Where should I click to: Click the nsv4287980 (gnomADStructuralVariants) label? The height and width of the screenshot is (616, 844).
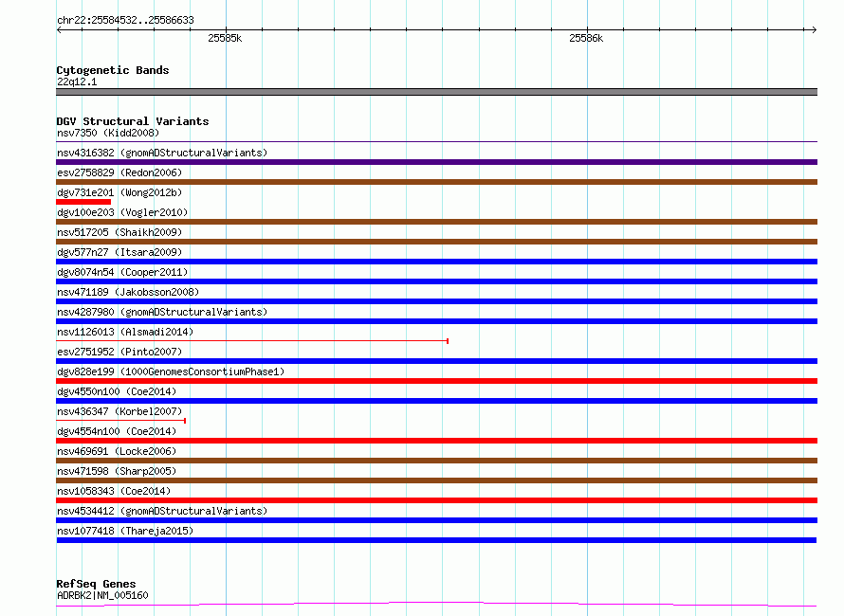162,312
